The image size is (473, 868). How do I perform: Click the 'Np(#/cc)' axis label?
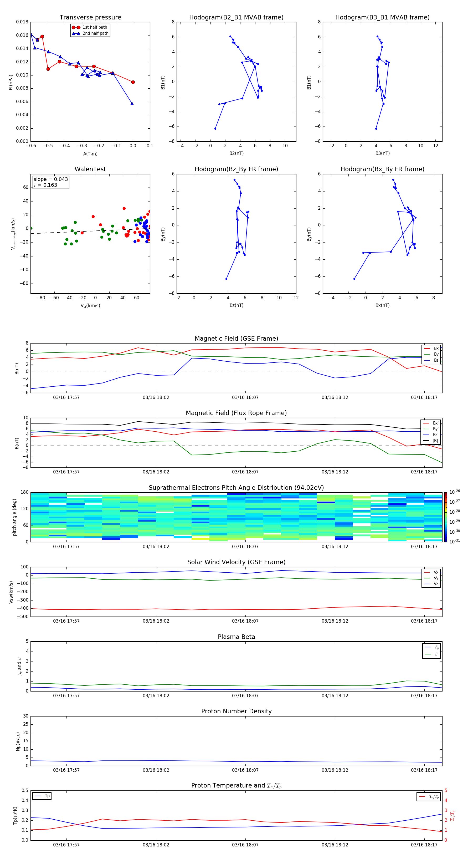18,741
